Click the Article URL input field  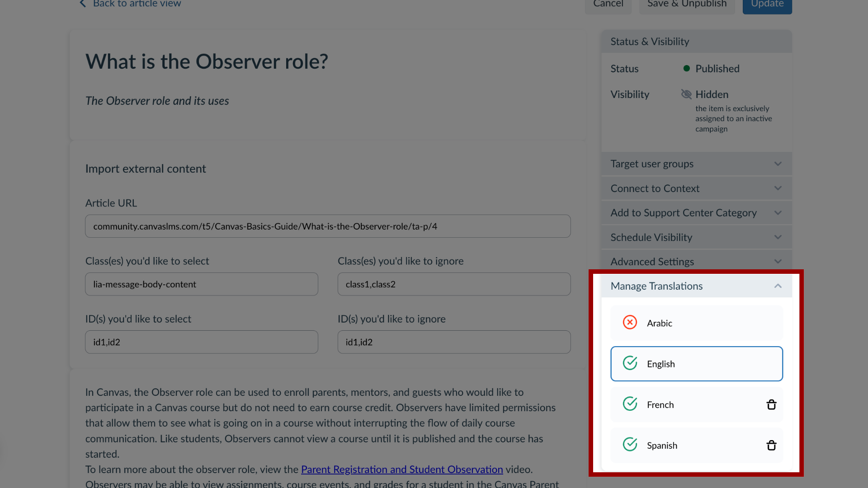[x=328, y=226]
